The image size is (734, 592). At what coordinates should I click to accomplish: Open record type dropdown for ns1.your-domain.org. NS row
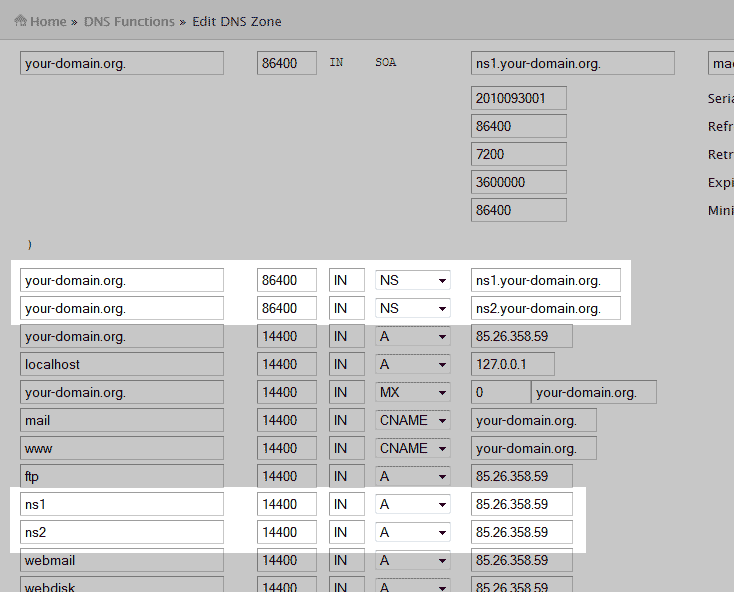pos(413,280)
